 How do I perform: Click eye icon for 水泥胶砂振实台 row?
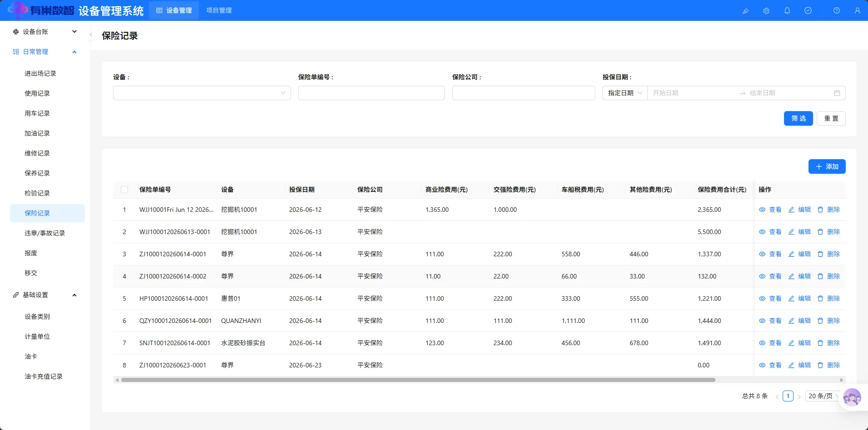[x=762, y=343]
